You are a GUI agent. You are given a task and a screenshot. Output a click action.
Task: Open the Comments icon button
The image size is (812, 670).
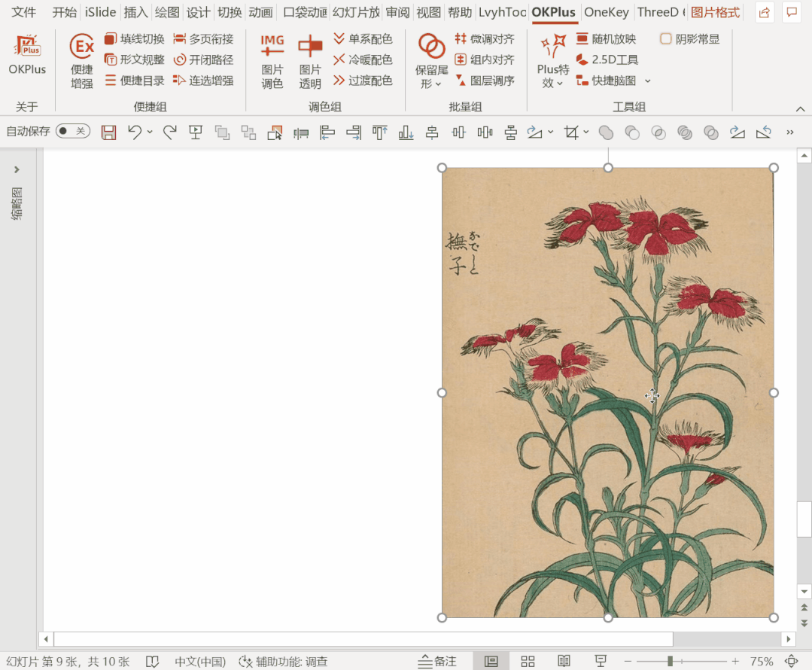tap(791, 13)
